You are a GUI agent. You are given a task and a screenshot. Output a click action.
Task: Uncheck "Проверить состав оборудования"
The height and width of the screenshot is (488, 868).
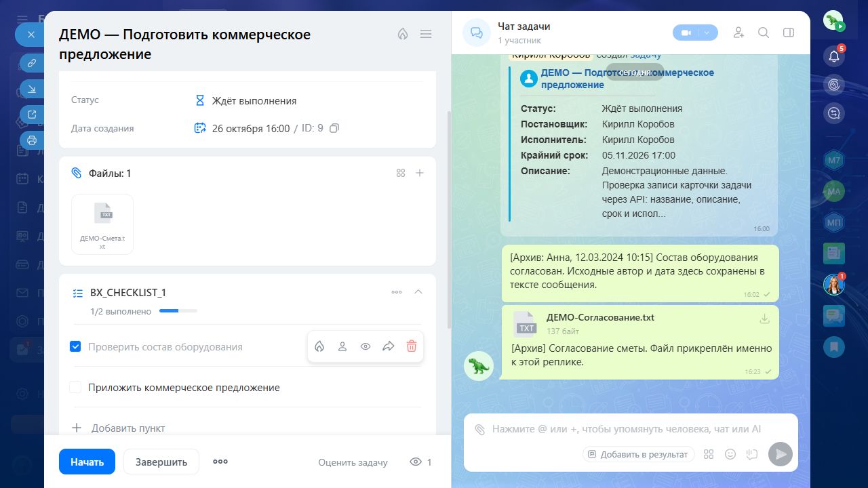75,346
